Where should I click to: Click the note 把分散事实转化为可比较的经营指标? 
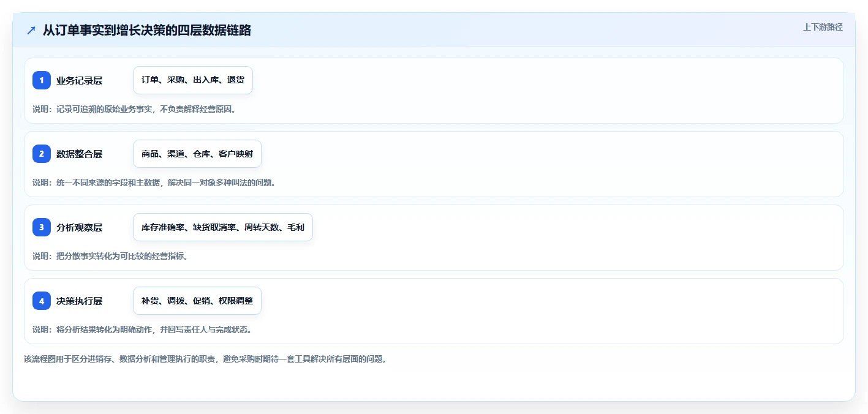[x=121, y=256]
